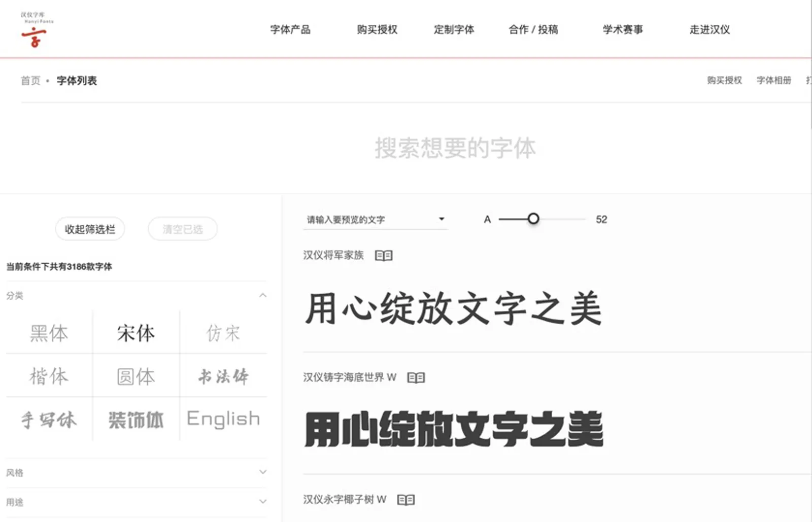Open 汉仪将军家族 font name
This screenshot has height=522, width=812.
(x=333, y=255)
